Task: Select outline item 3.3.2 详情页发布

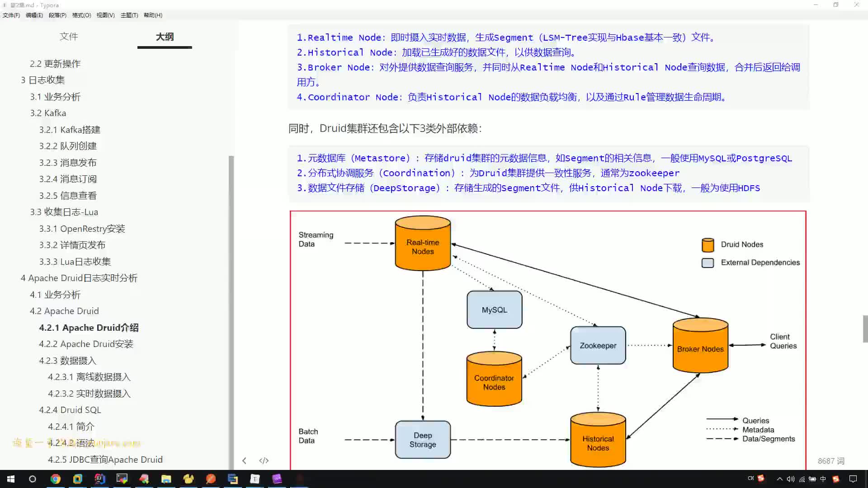Action: [72, 245]
